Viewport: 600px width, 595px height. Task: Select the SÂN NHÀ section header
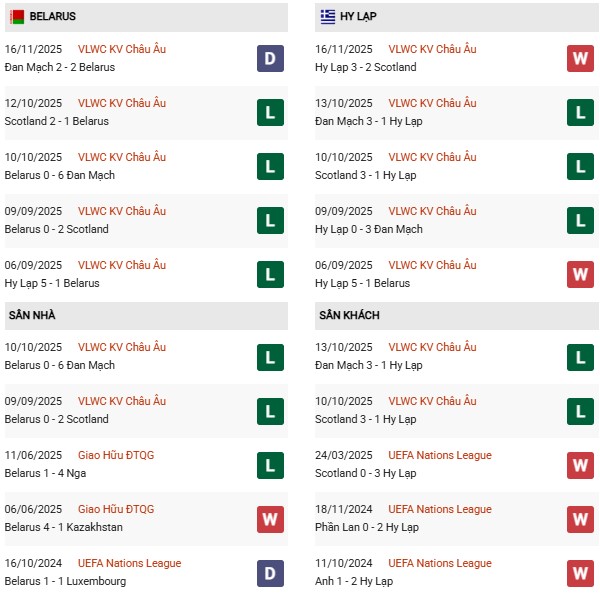(x=32, y=316)
